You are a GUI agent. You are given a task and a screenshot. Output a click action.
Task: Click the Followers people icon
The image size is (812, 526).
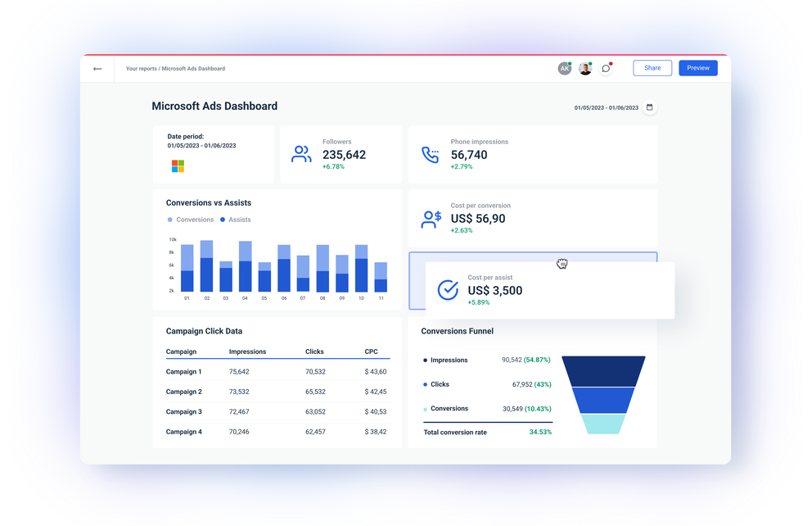click(301, 153)
